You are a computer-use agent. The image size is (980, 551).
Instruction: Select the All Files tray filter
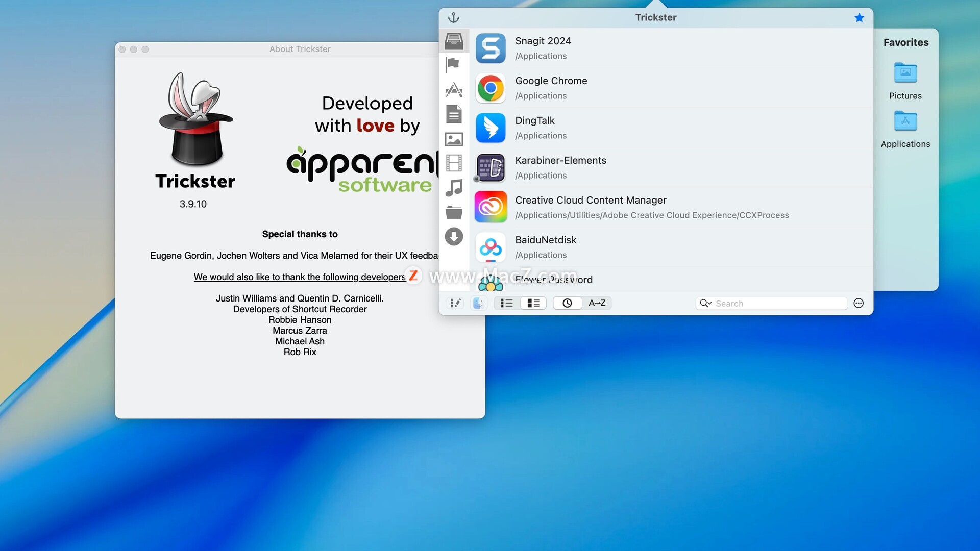coord(454,40)
